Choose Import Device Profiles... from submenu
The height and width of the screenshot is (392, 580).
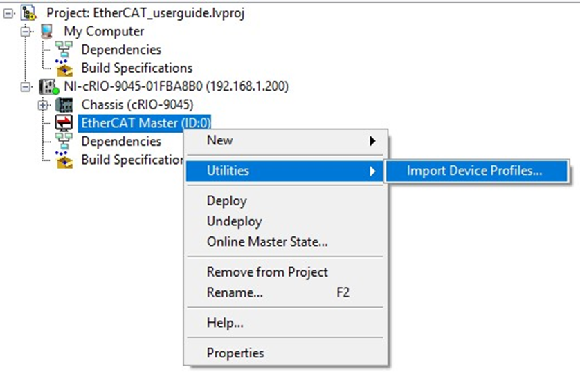476,171
